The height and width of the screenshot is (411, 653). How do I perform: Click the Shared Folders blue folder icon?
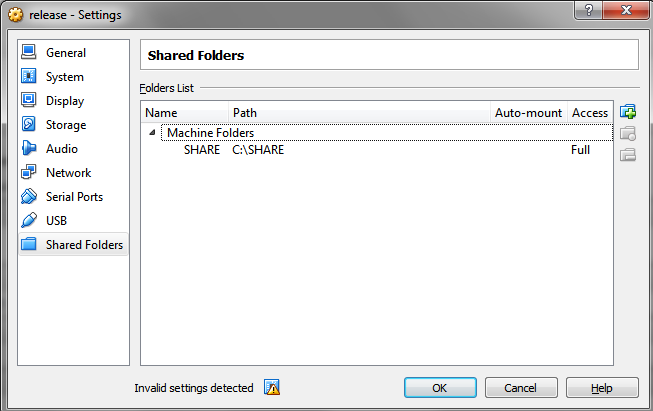point(29,244)
